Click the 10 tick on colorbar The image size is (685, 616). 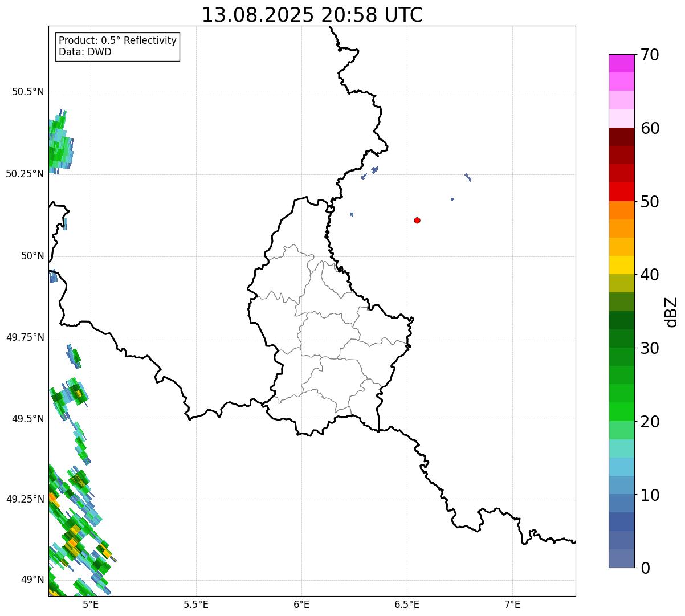(x=649, y=495)
